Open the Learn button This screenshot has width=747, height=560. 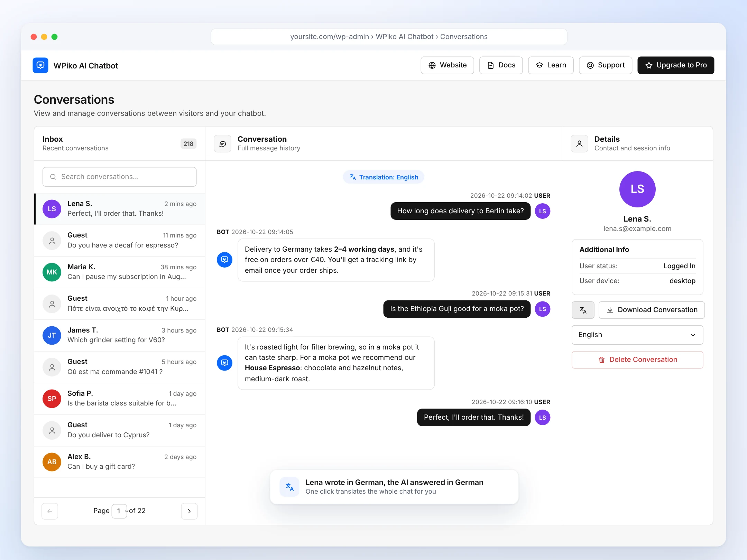click(x=551, y=65)
